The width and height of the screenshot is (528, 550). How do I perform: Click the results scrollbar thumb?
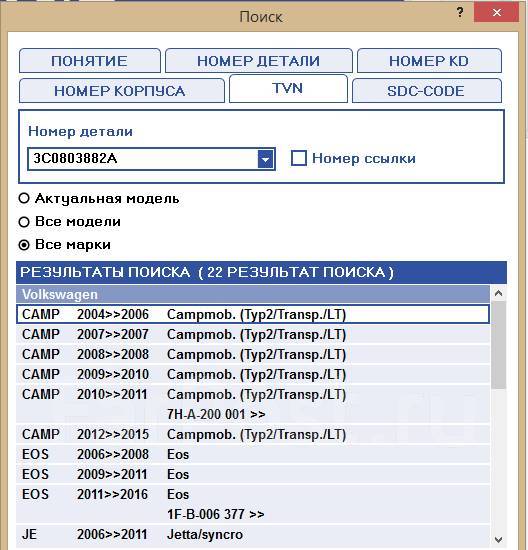click(x=499, y=345)
